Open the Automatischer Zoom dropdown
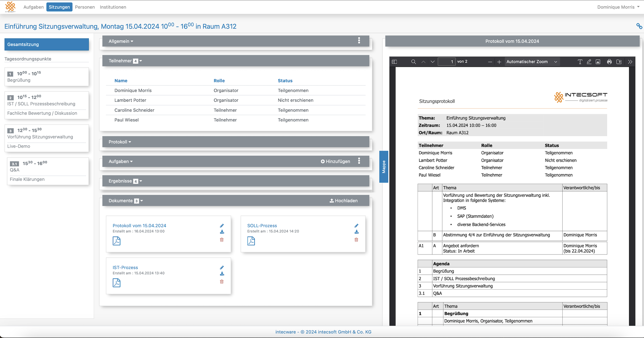644x338 pixels. [x=531, y=62]
